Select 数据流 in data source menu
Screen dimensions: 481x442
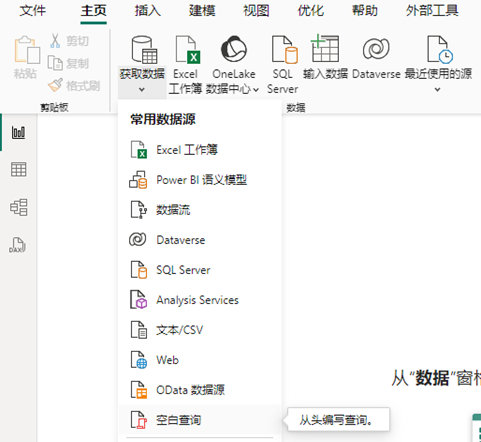[200, 210]
